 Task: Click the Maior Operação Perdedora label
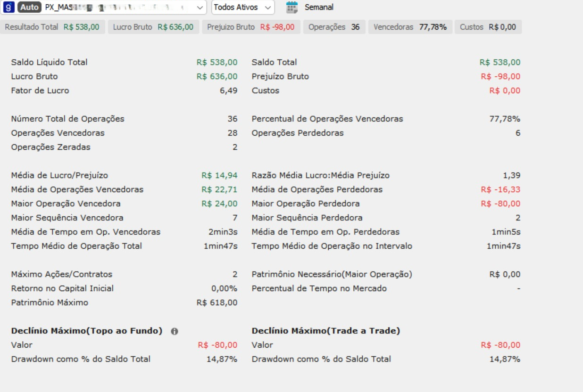[x=306, y=204]
